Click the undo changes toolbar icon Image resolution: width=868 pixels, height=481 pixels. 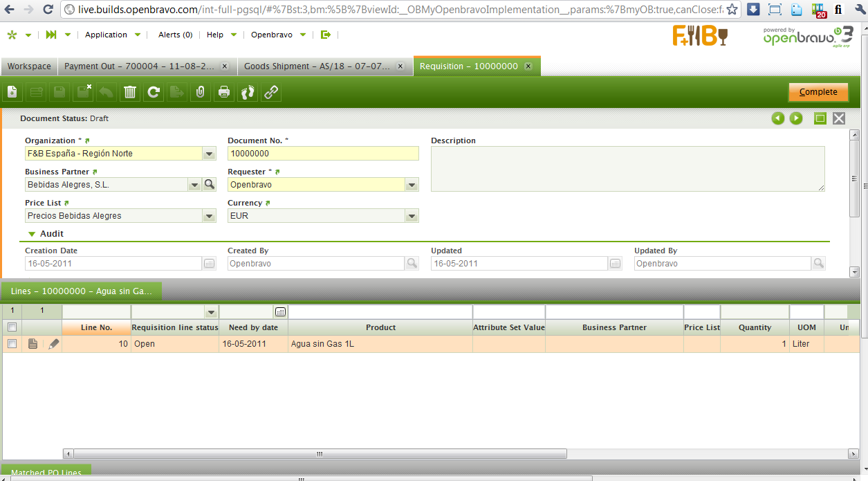pyautogui.click(x=106, y=92)
